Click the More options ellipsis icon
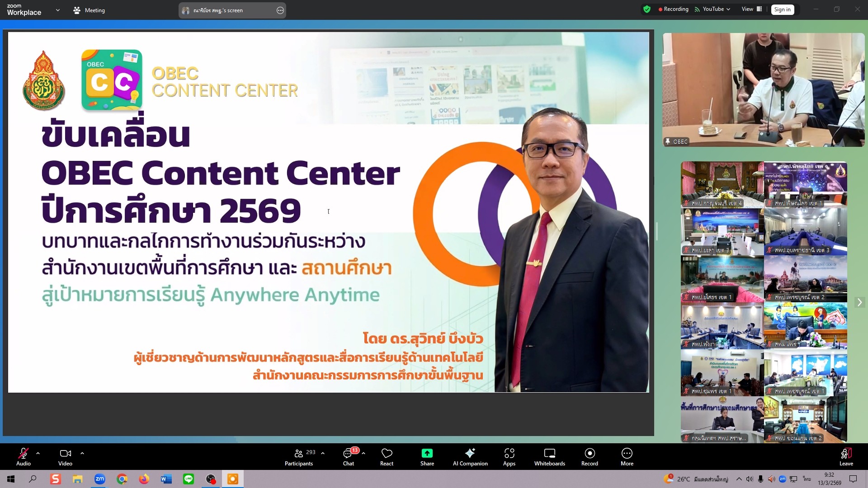This screenshot has width=868, height=488. coord(627,453)
